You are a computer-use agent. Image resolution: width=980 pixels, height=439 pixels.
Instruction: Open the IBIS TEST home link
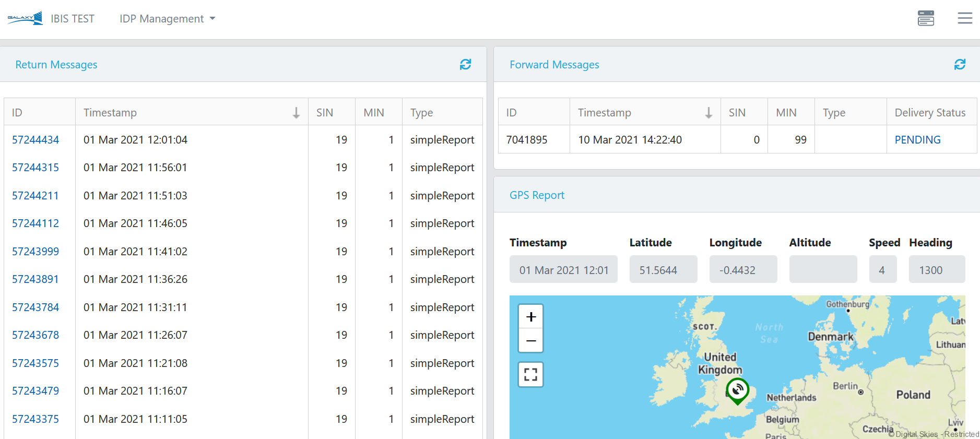(73, 19)
